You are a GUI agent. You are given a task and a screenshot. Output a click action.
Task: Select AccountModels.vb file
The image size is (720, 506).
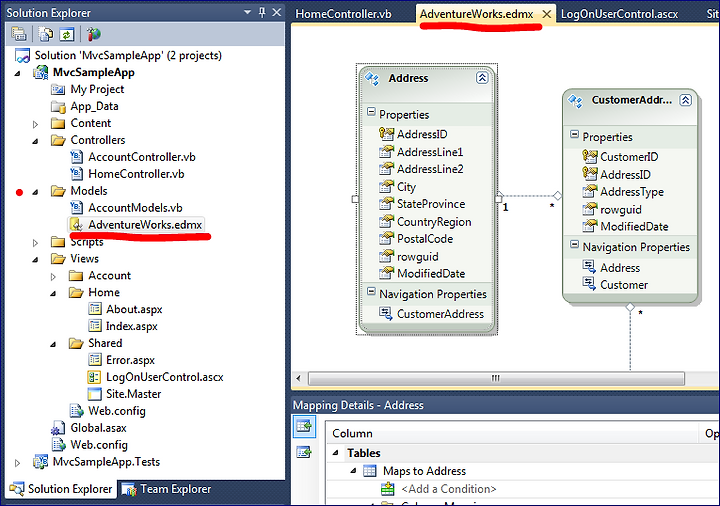pos(135,208)
